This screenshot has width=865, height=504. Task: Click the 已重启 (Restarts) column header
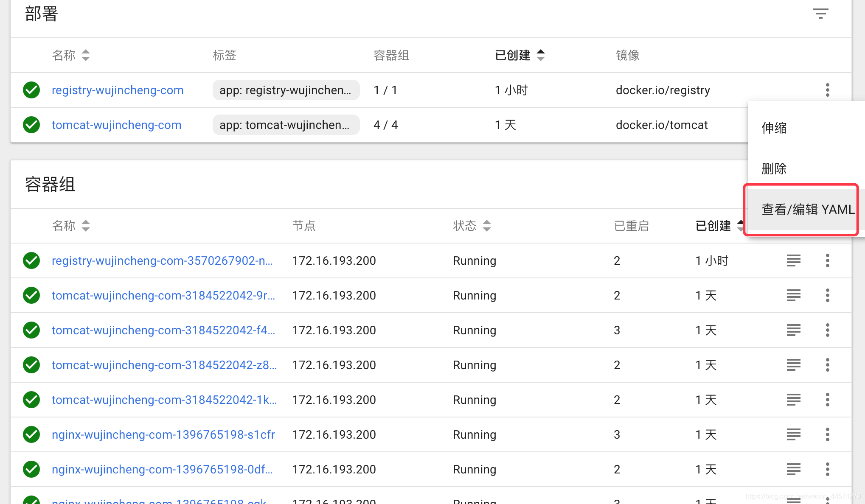(631, 226)
